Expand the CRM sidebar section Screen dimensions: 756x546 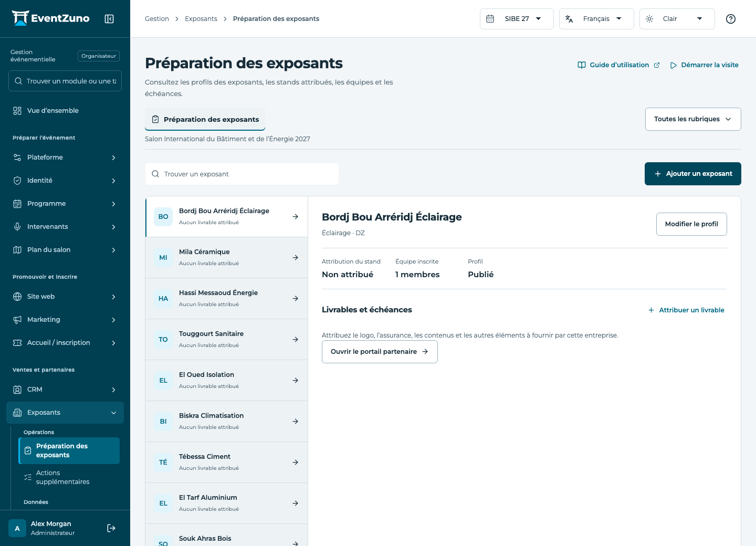click(x=65, y=390)
